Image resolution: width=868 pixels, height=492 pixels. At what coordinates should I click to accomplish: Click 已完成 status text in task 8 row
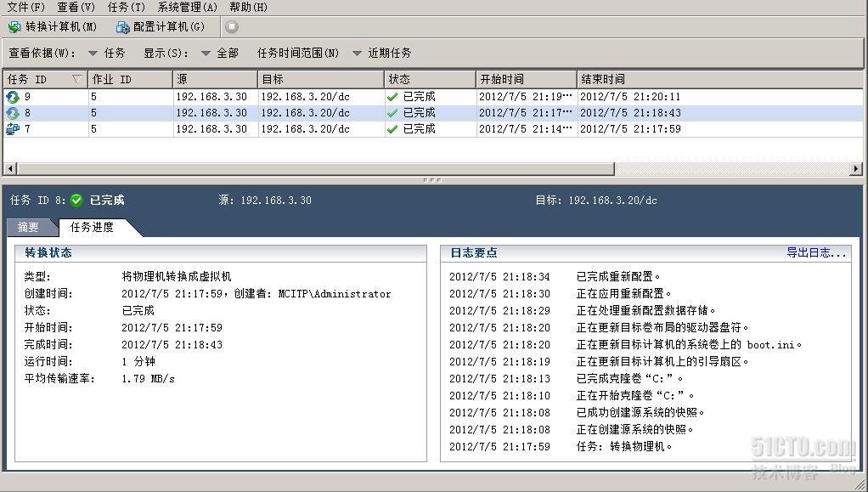(x=419, y=113)
